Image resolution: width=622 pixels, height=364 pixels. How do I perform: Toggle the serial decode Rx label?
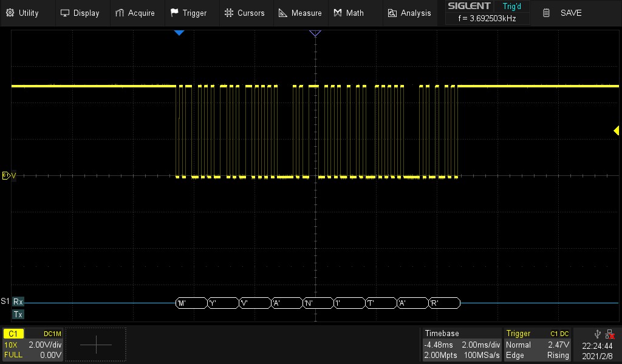click(x=18, y=302)
